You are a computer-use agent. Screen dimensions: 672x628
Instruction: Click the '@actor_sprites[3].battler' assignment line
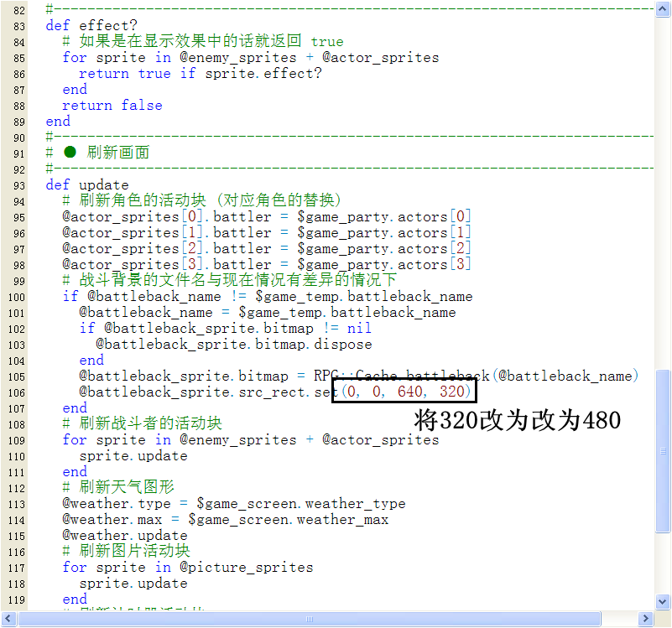click(x=267, y=265)
